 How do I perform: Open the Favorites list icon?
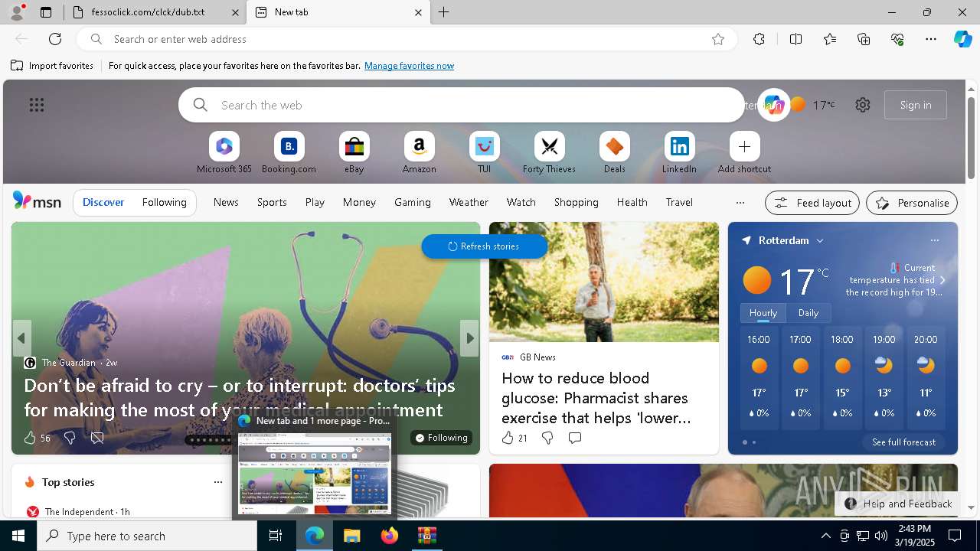(830, 39)
